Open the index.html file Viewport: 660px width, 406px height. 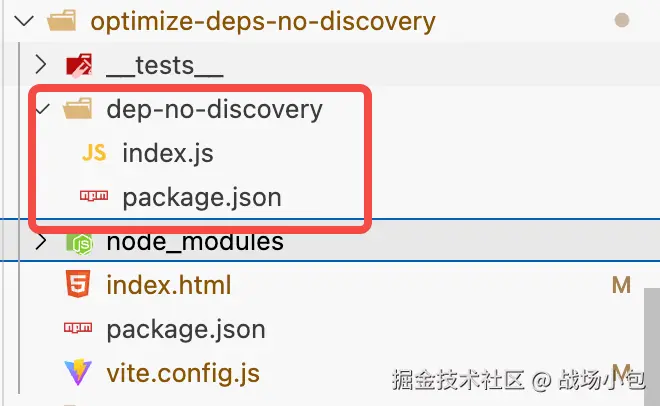[168, 285]
